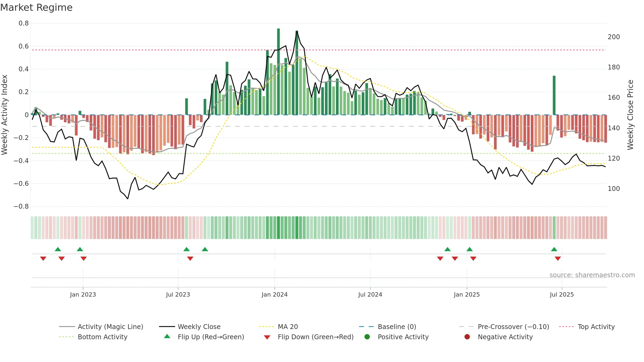Click the Positive Activity green circle legend icon
The image size is (644, 362).
point(367,337)
